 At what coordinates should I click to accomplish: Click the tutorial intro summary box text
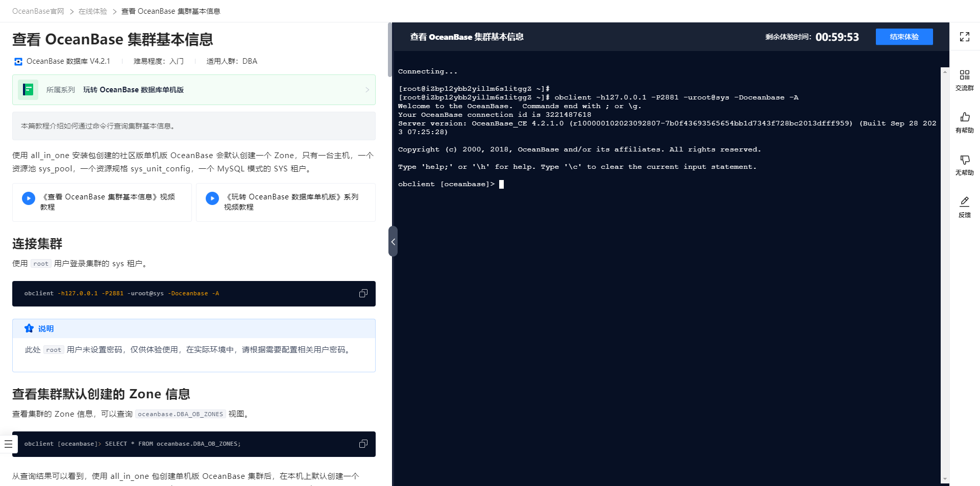[x=99, y=126]
